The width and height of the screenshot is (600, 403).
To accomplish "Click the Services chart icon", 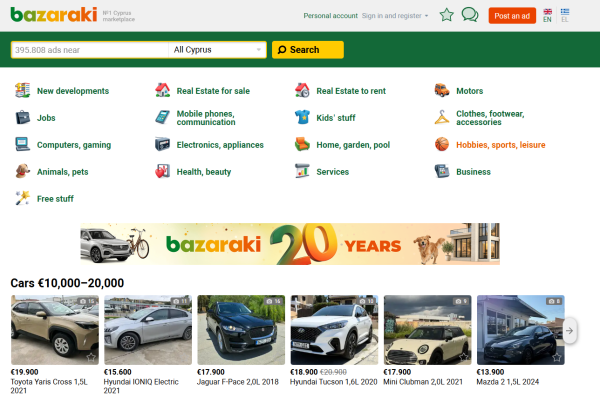I will click(x=302, y=171).
